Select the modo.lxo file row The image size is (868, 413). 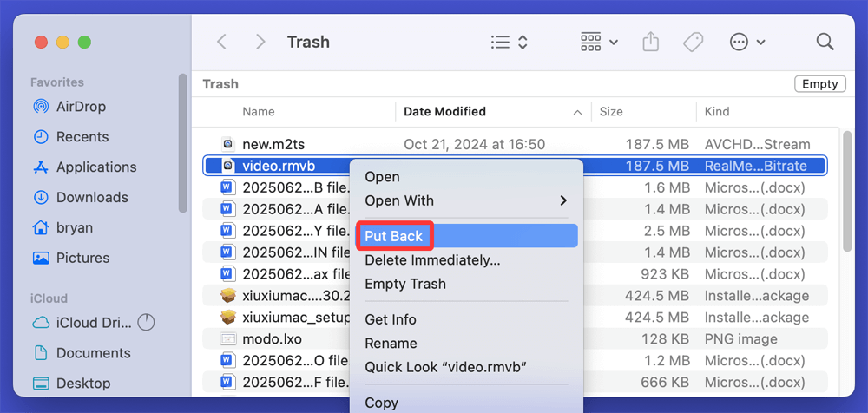point(515,338)
